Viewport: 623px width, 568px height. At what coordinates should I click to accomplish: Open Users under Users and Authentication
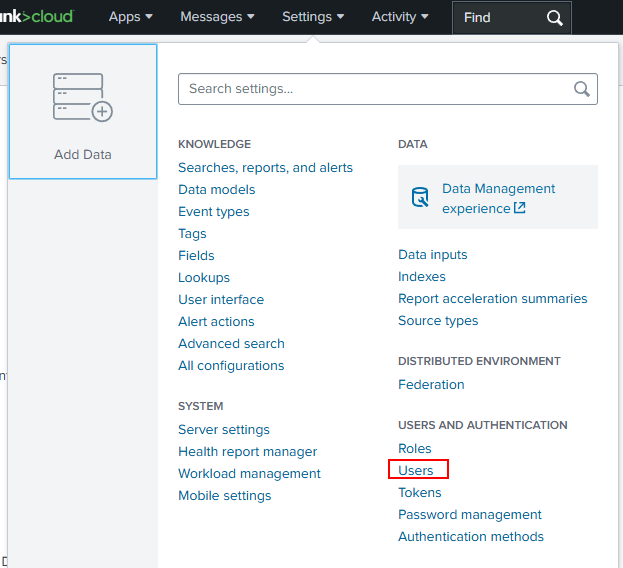[x=416, y=470]
